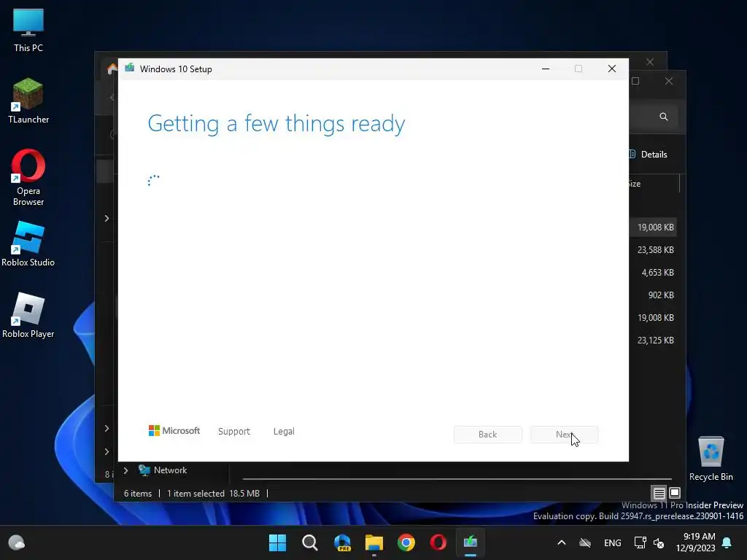
Task: Maximize the front File Explorer window
Action: [x=635, y=81]
